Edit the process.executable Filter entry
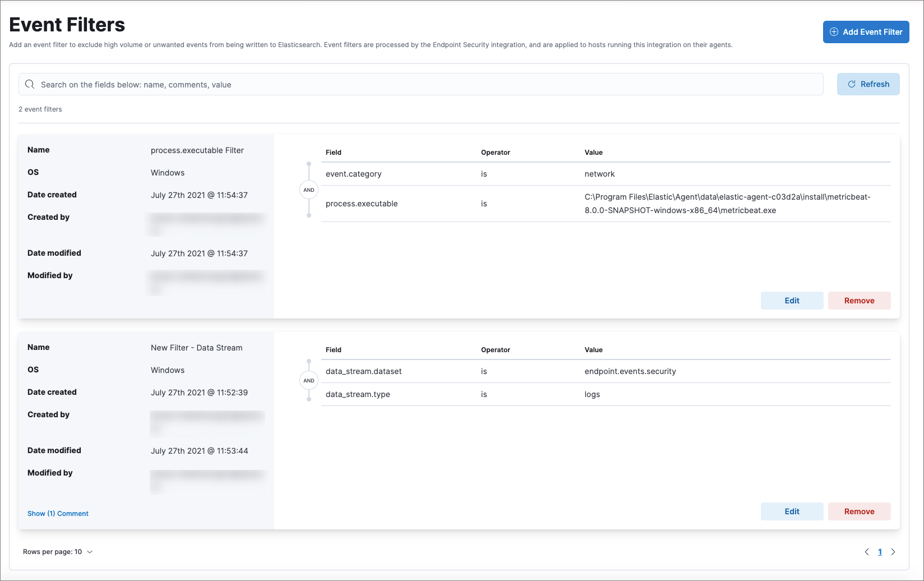 pyautogui.click(x=792, y=301)
